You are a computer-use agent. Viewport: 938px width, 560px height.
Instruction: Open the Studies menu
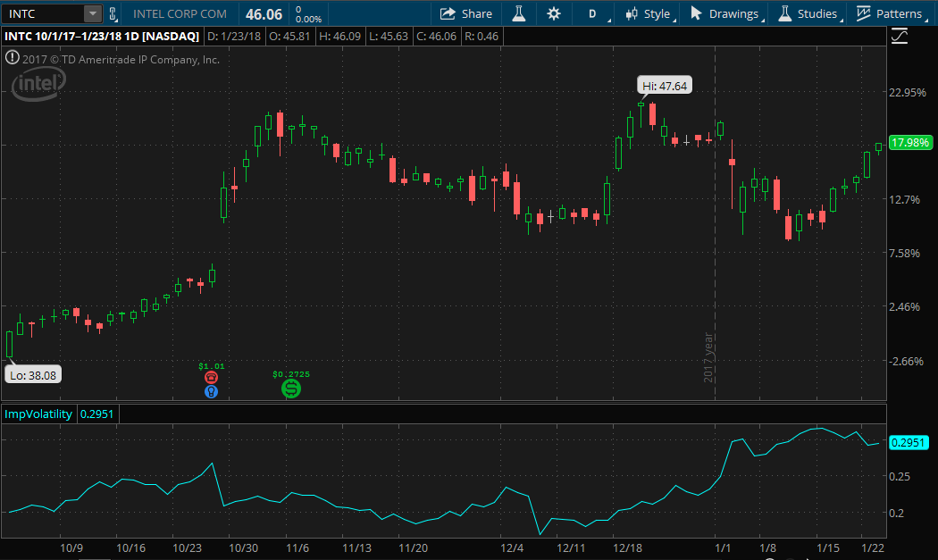[x=809, y=13]
